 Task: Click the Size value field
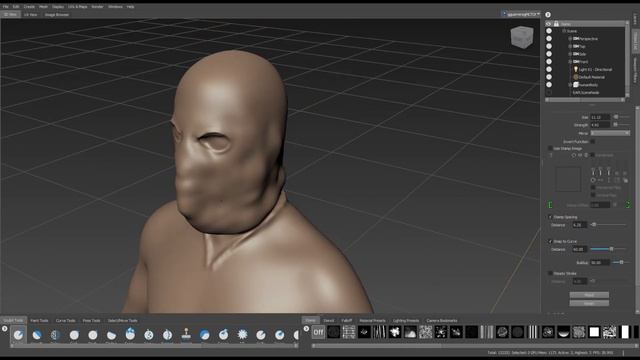click(600, 117)
